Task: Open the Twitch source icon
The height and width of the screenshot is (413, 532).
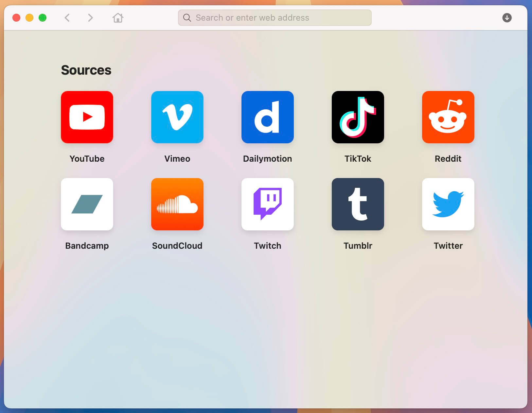Action: (x=268, y=204)
